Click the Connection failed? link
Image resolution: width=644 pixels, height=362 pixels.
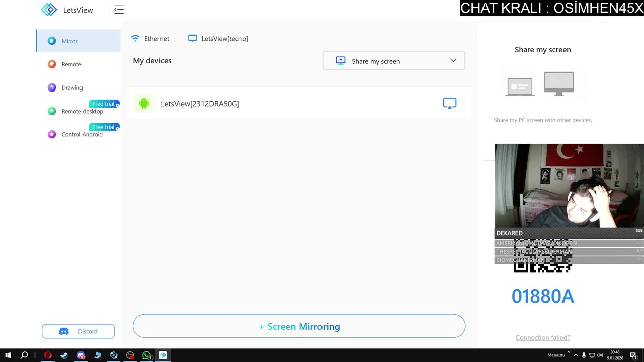[543, 337]
